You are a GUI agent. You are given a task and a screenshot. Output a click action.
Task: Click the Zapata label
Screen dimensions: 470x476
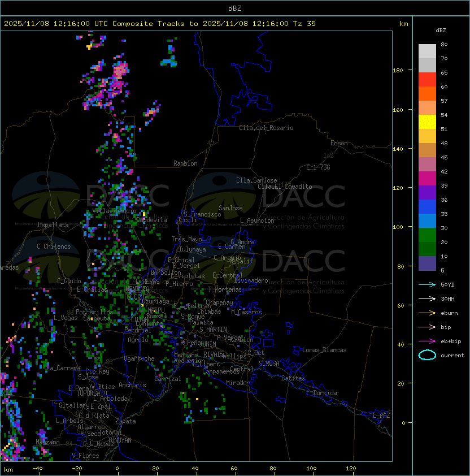[x=125, y=421]
